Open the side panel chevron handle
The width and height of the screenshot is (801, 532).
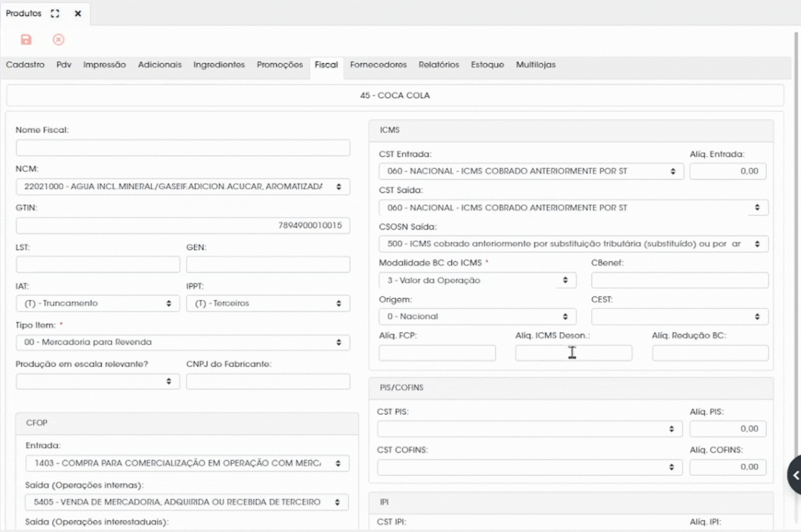click(796, 475)
